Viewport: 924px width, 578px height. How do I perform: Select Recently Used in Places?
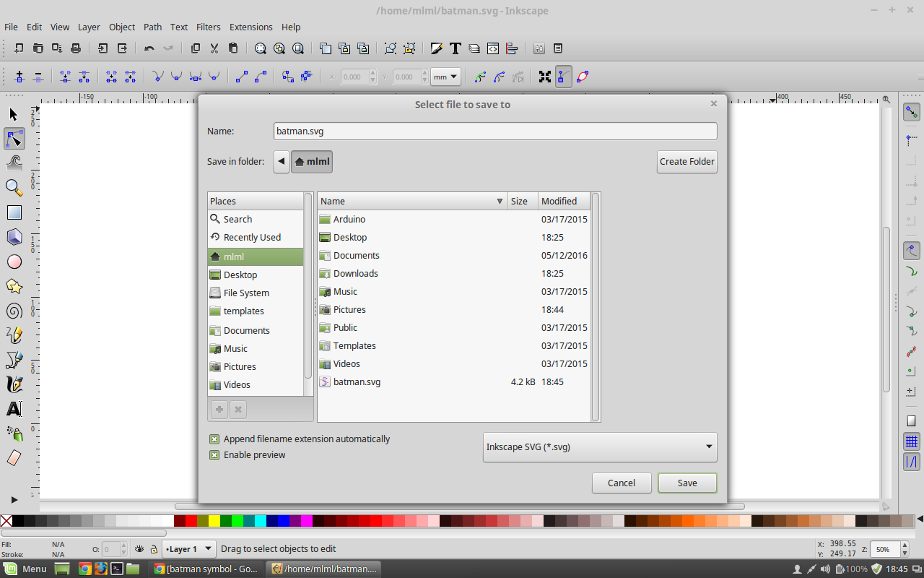(x=256, y=237)
